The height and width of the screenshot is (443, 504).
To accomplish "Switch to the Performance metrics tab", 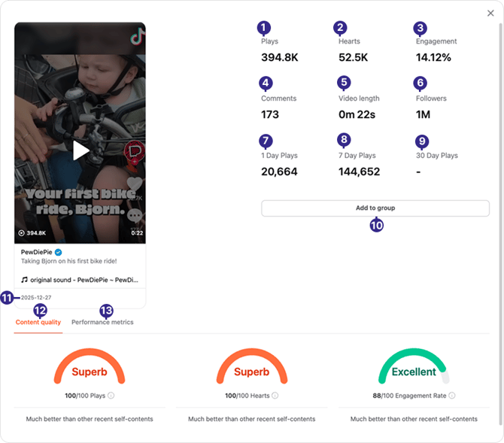I will pyautogui.click(x=102, y=322).
